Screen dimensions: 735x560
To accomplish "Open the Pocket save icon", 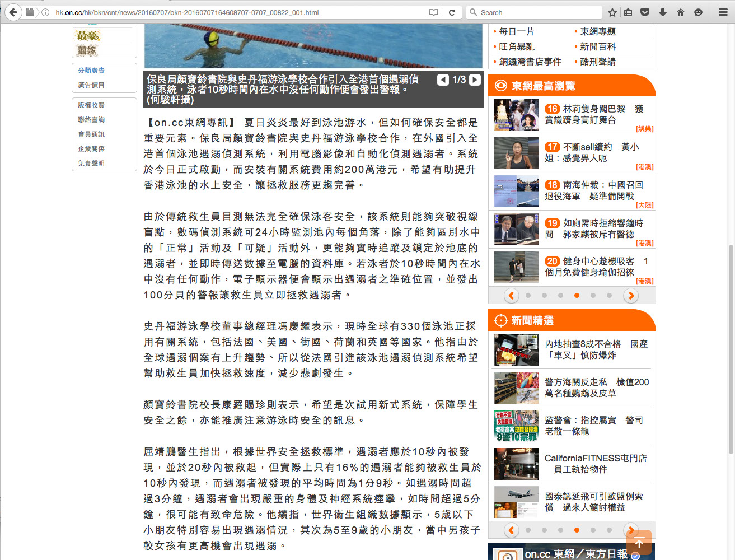I will click(645, 12).
